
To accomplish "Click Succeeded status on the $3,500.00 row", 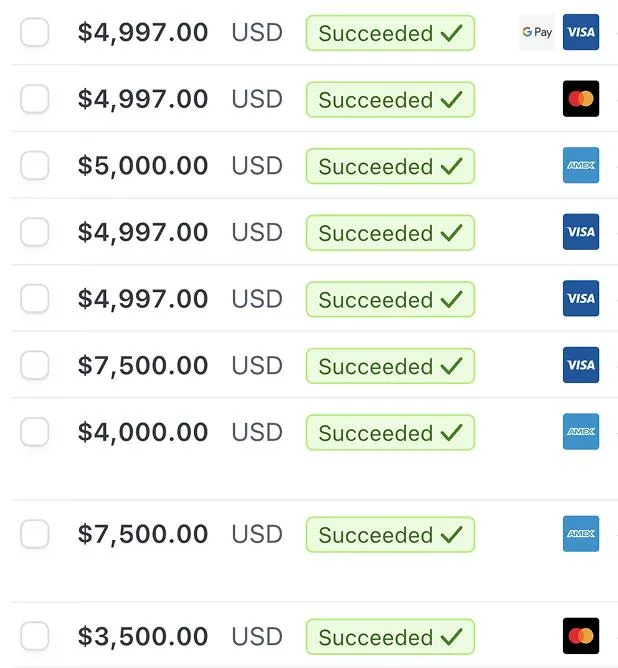I will tap(390, 637).
